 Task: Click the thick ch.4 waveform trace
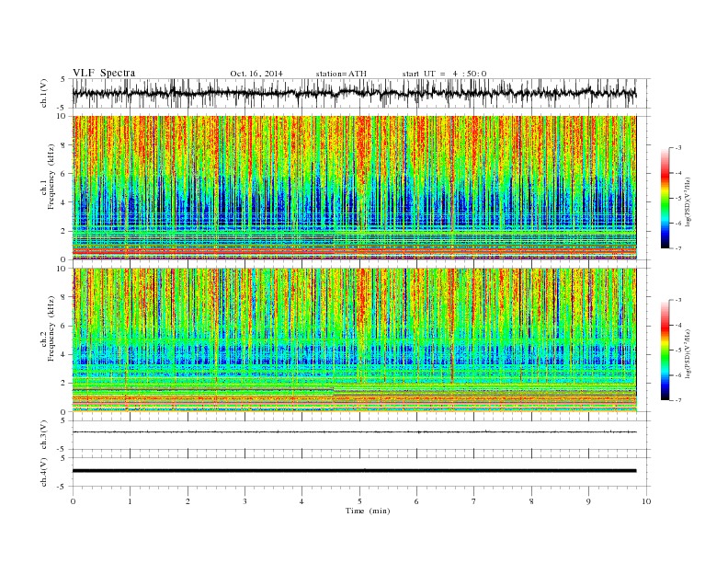point(355,471)
